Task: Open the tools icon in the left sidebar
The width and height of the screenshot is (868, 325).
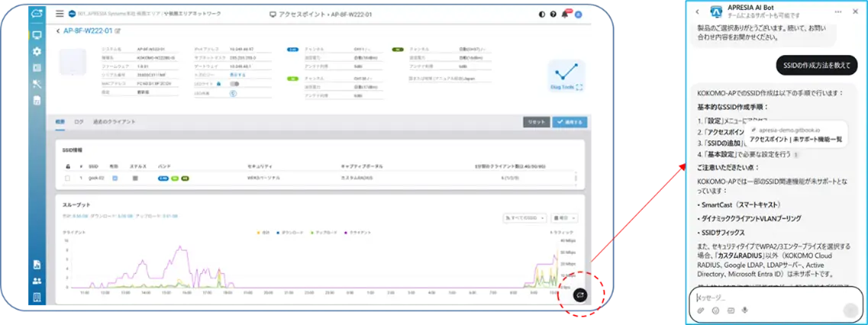Action: coord(37,83)
